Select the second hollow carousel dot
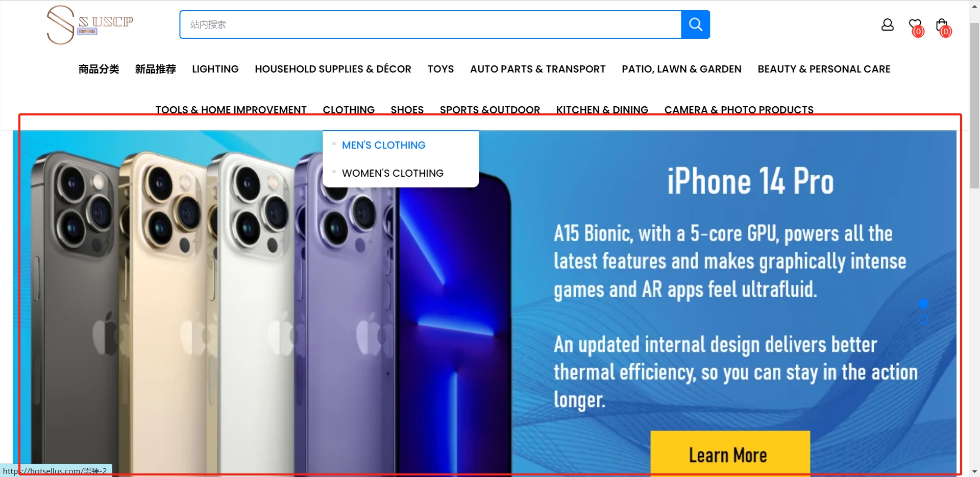Image resolution: width=980 pixels, height=477 pixels. [x=923, y=320]
